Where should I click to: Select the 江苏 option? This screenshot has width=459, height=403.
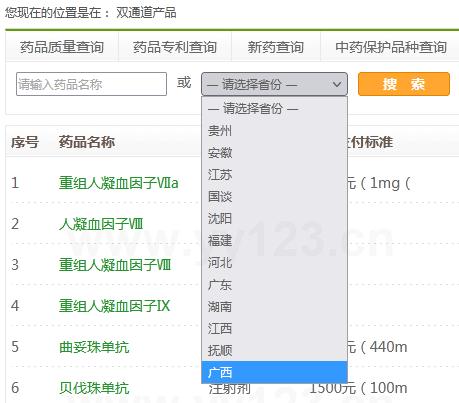coord(274,175)
